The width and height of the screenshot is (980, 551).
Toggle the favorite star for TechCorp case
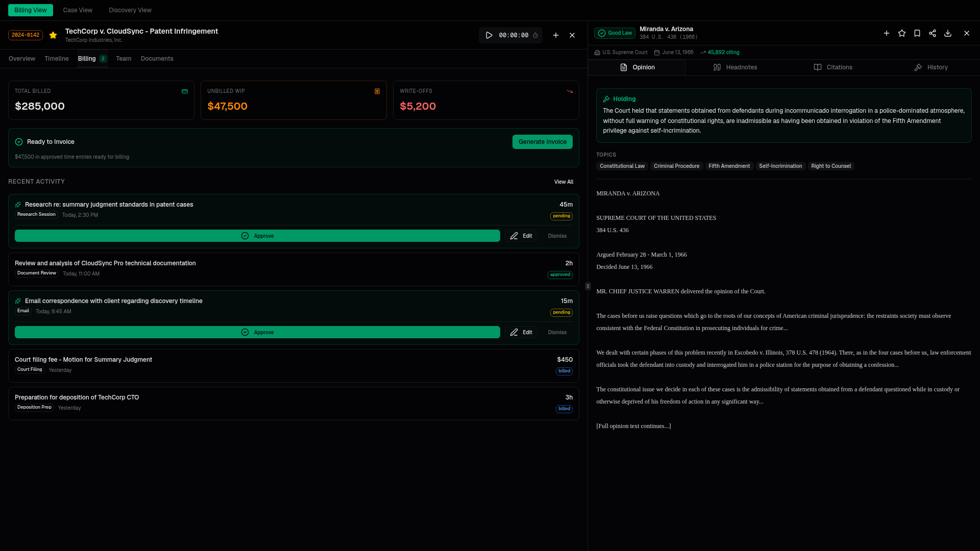[53, 35]
